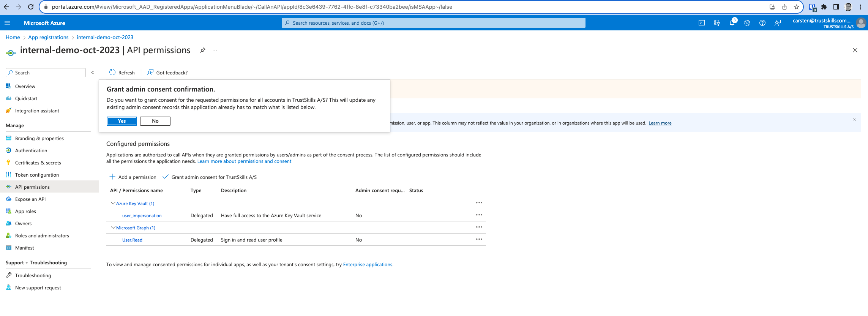Open ellipsis menu for Azure Key Vault row
This screenshot has height=316, width=868.
tap(479, 203)
